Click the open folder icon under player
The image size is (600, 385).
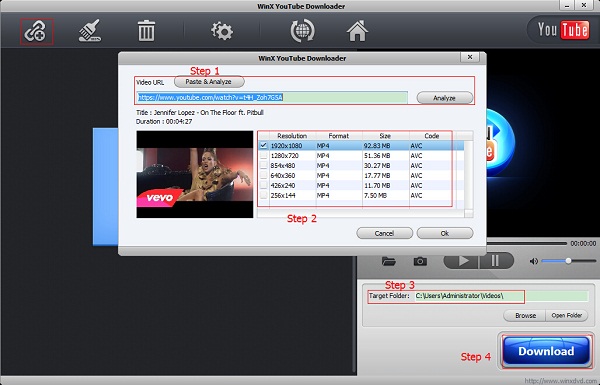(389, 261)
